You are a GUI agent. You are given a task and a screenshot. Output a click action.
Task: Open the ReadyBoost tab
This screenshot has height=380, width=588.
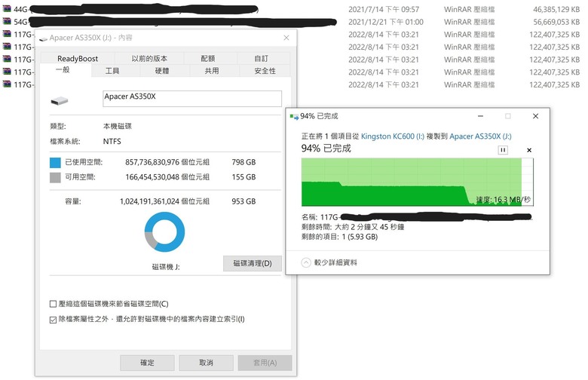78,59
